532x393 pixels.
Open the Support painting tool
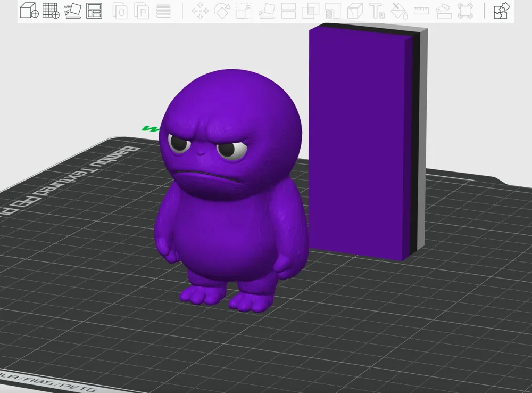click(x=333, y=11)
